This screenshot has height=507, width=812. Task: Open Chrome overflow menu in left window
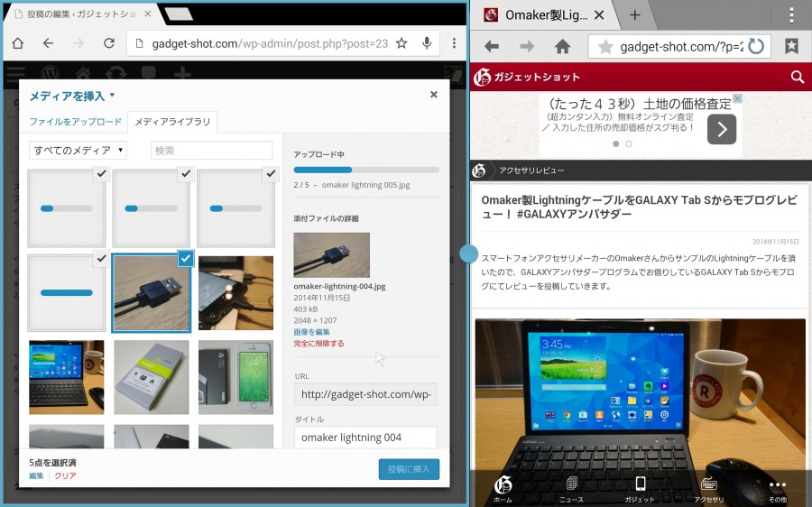point(454,43)
